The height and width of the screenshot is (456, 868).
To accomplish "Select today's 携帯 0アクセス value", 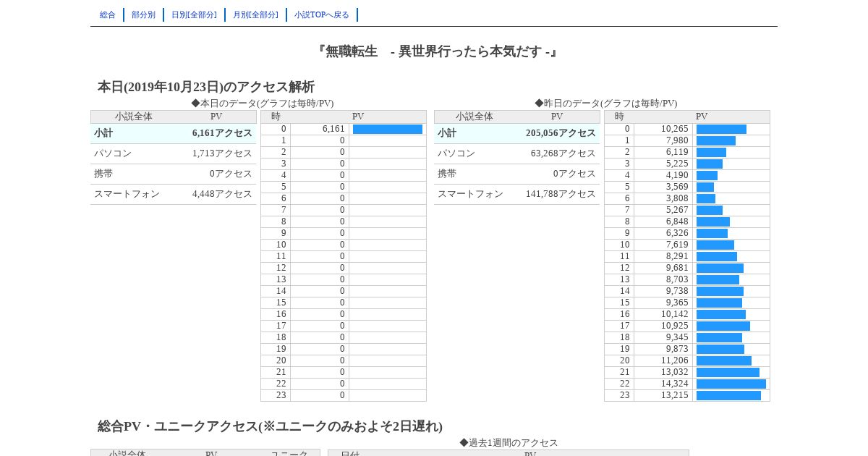I will tap(231, 174).
